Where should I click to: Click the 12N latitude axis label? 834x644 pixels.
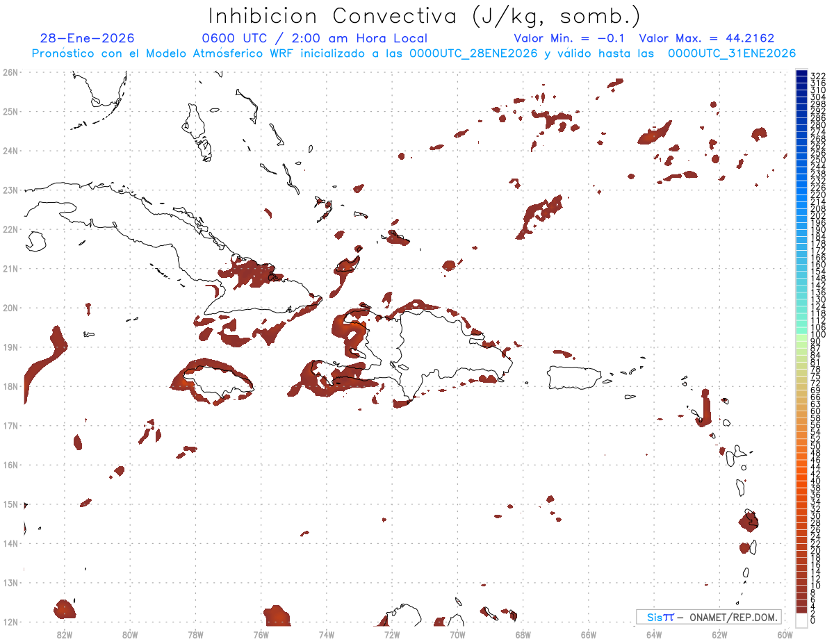coord(10,622)
